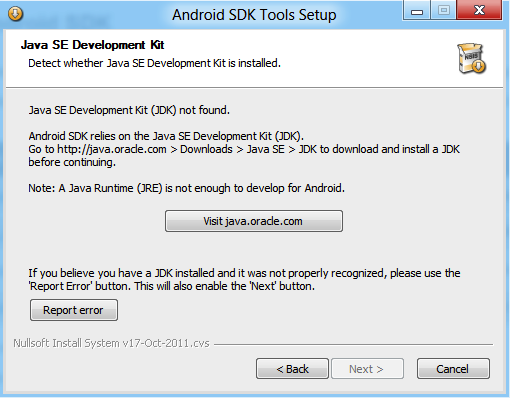Click the ''Report Error' button. This will also' line

[x=172, y=286]
